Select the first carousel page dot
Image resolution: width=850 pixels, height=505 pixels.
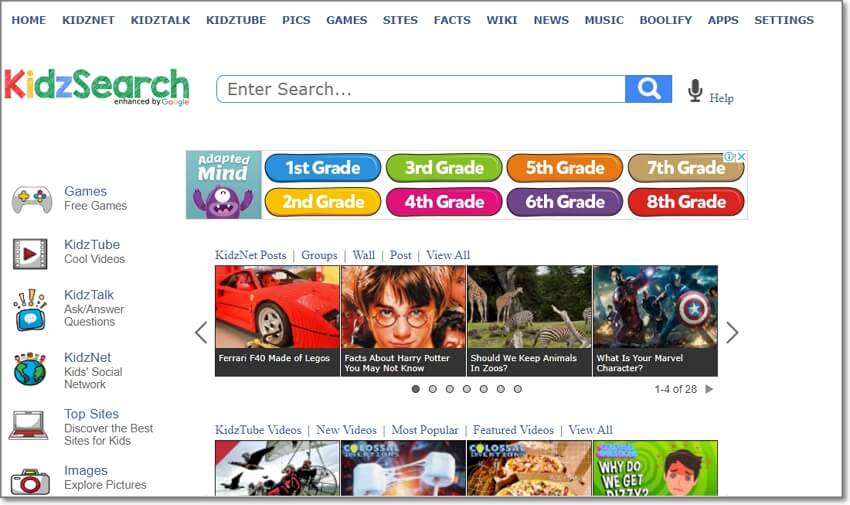pos(415,389)
